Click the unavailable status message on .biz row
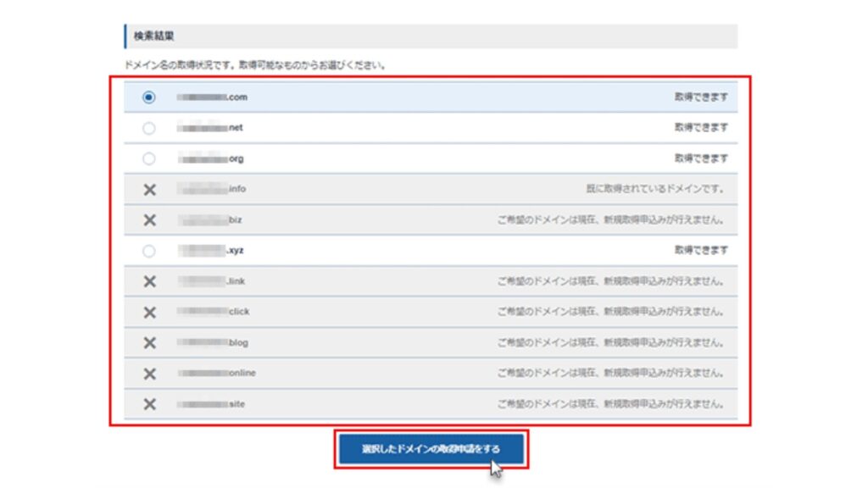 (x=610, y=220)
